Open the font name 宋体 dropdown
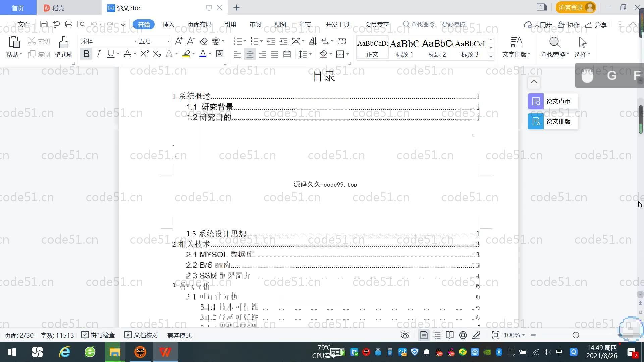Screen dimensions: 644x362 click(135, 41)
